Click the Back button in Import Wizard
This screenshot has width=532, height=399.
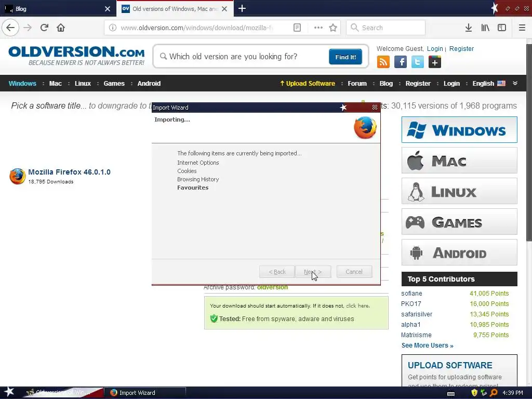point(277,272)
